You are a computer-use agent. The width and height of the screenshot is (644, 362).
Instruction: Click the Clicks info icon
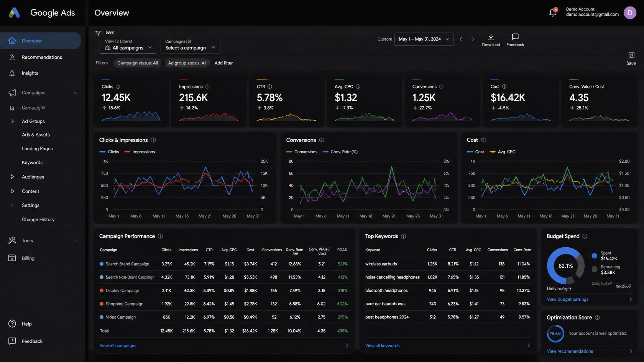point(118,87)
